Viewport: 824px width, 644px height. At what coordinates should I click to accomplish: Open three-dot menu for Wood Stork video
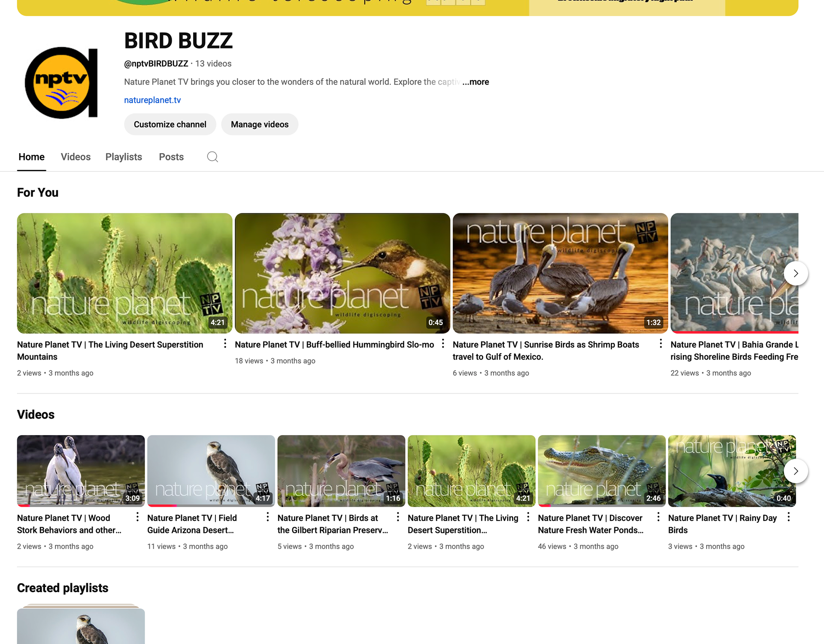tap(137, 517)
